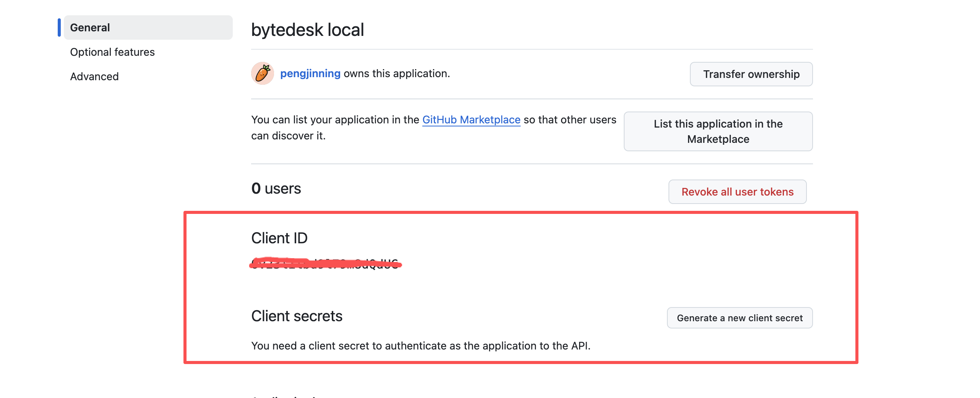Click the blue active indicator beside General
This screenshot has width=980, height=398.
[x=59, y=28]
